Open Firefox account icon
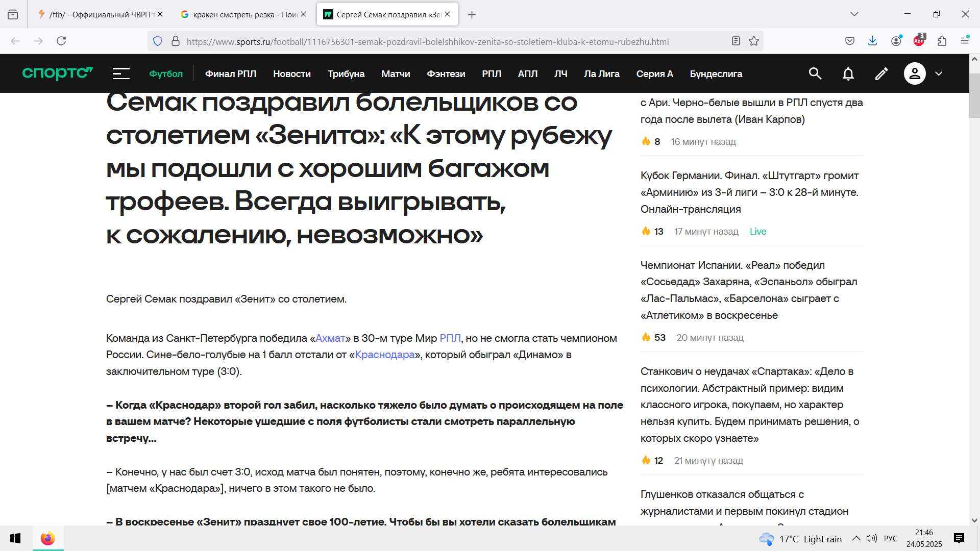980x551 pixels. coord(896,41)
